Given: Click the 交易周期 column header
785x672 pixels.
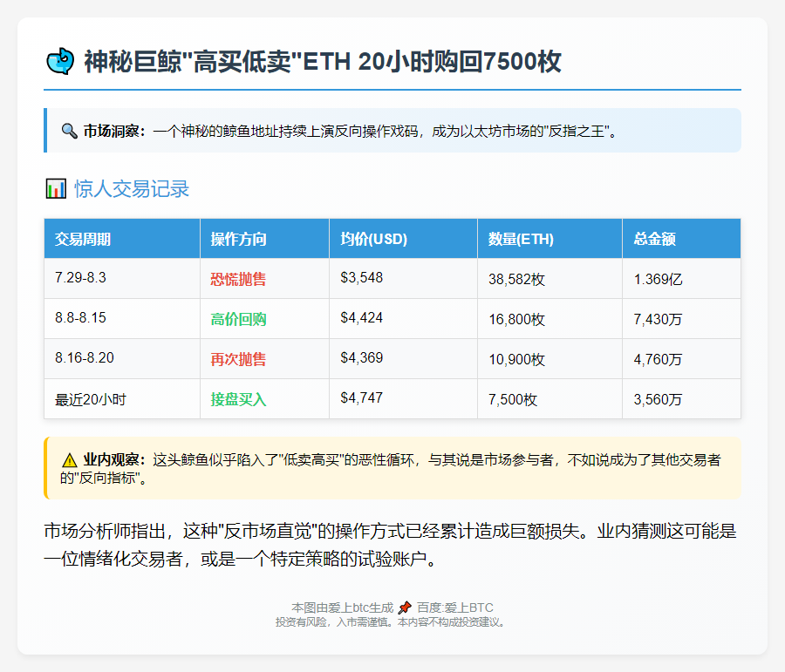Looking at the screenshot, I should (83, 239).
